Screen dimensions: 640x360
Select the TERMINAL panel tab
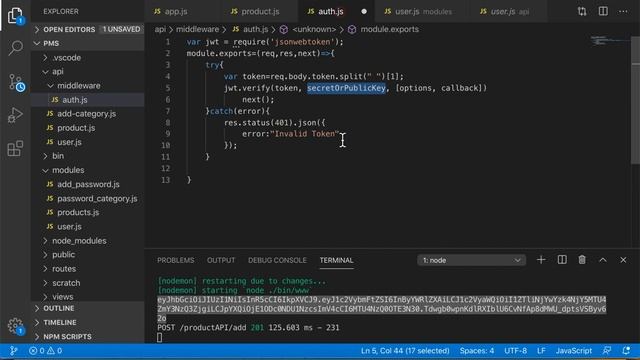pos(336,260)
